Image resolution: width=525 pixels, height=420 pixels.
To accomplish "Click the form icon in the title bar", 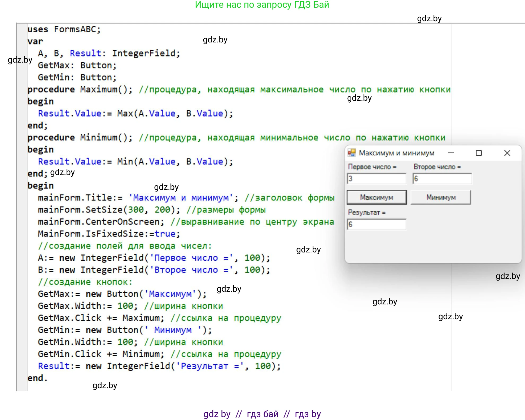I will click(x=352, y=153).
